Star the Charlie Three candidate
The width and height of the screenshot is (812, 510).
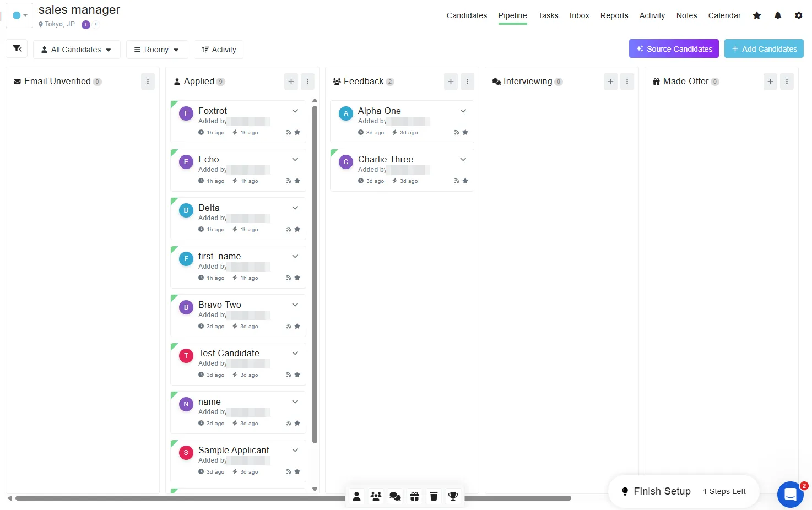(x=465, y=181)
